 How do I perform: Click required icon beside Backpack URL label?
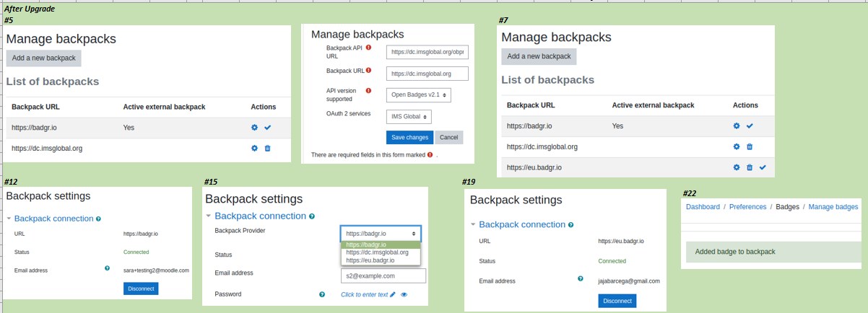pyautogui.click(x=369, y=71)
